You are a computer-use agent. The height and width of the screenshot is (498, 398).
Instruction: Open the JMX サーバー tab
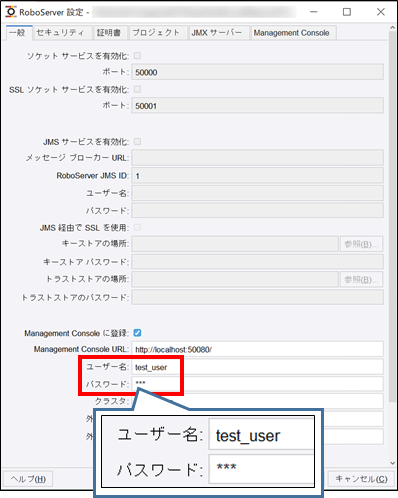219,33
